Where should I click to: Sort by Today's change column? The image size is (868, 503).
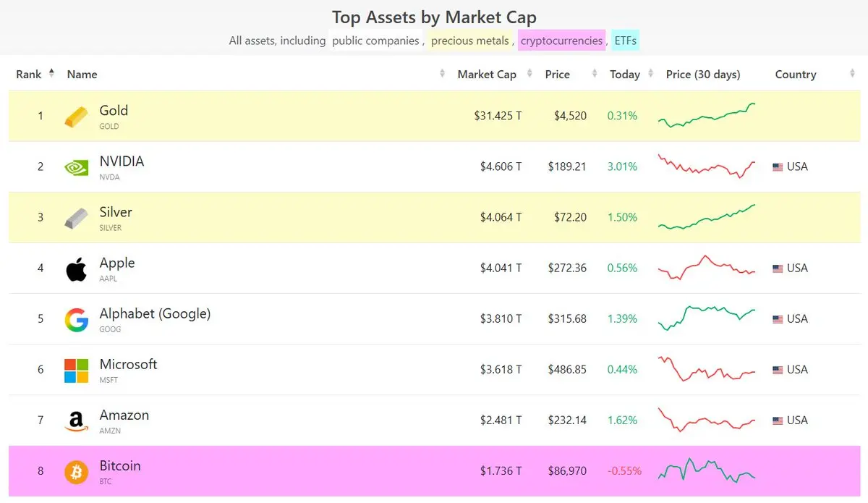click(x=625, y=74)
